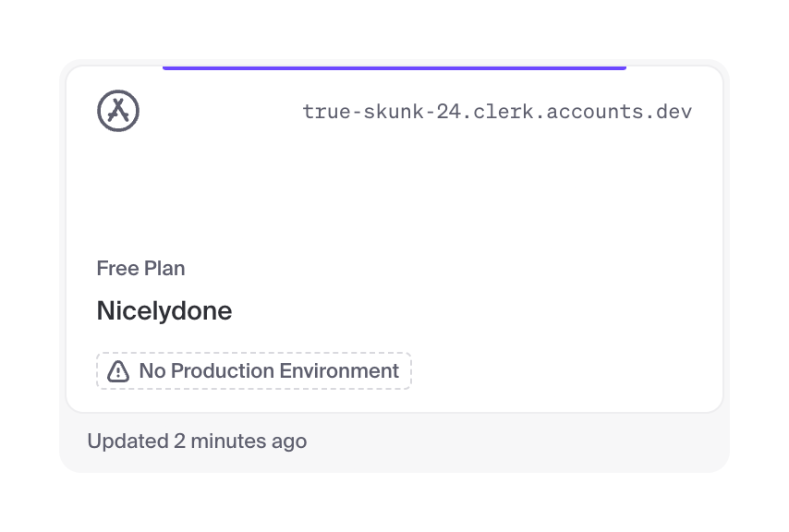Screen dimensions: 789x532
Task: Click the card footer showing update time
Action: tap(394, 441)
